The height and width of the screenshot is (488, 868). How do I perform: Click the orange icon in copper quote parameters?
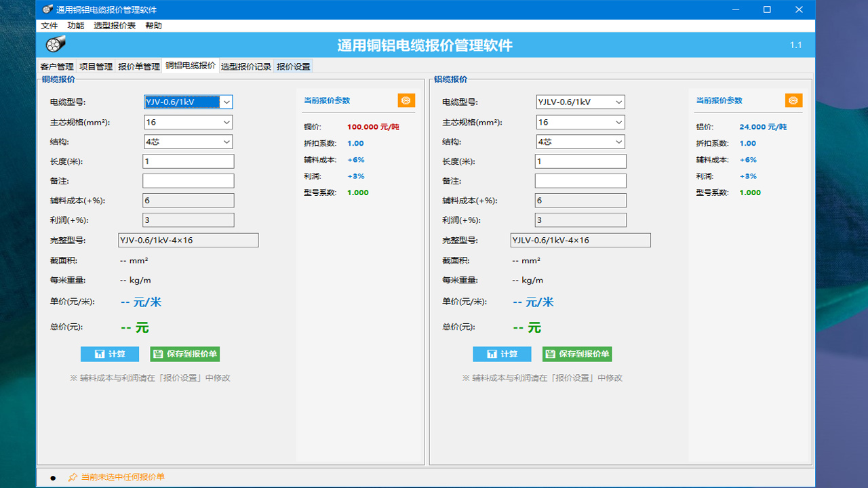point(406,100)
